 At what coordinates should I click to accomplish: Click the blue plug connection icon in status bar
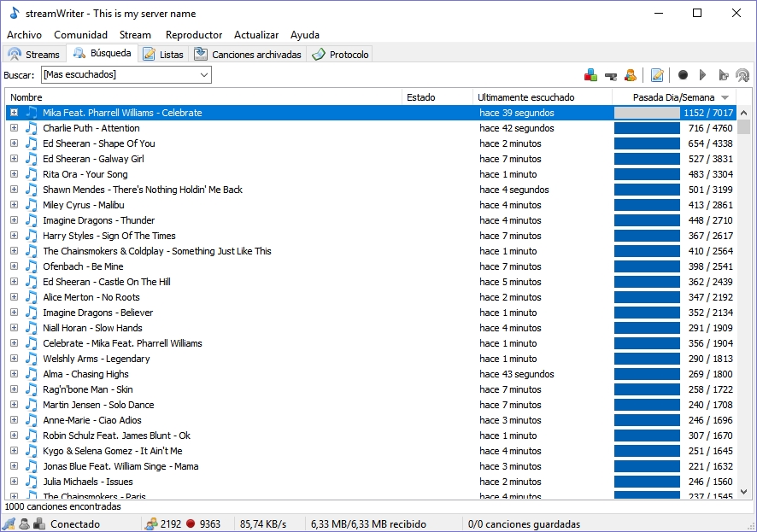(9, 523)
